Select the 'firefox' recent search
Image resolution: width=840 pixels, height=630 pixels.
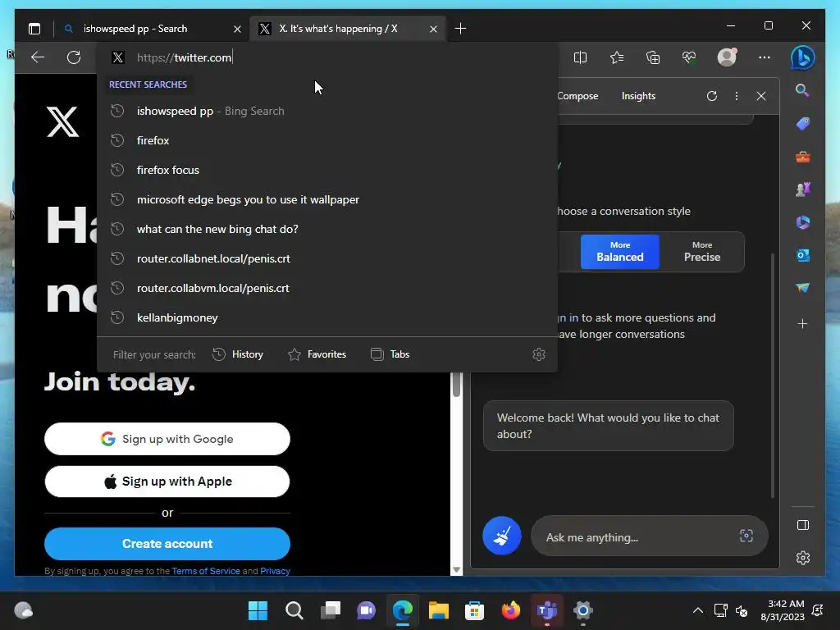click(x=326, y=140)
